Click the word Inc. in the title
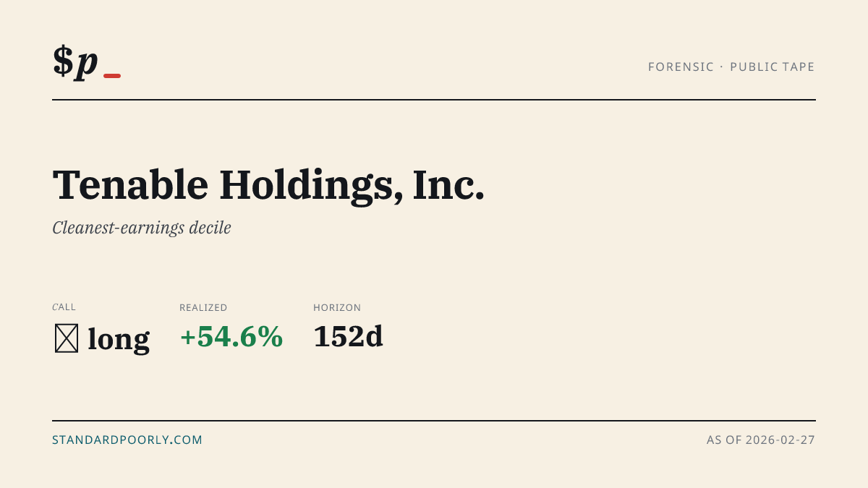This screenshot has height=488, width=868. (448, 185)
